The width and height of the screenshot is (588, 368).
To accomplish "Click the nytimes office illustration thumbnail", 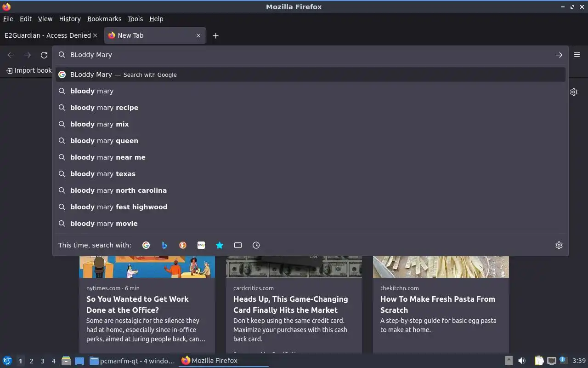I will (x=147, y=267).
